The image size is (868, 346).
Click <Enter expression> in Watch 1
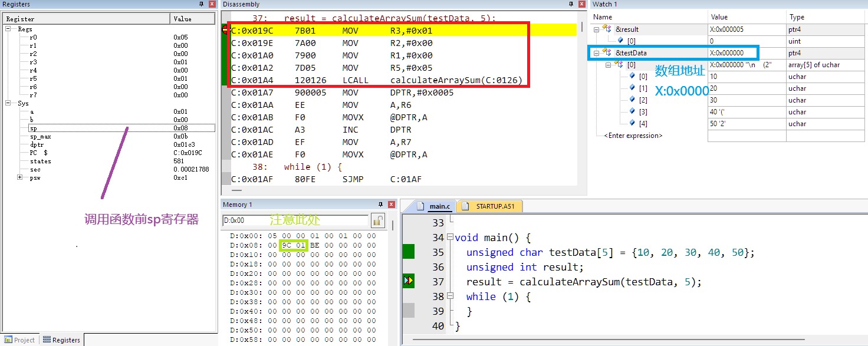point(633,136)
